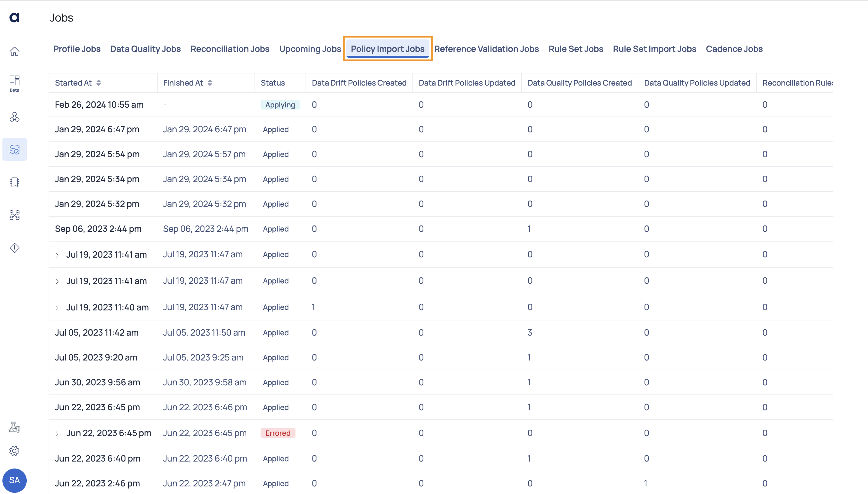Open Rule Set Import Jobs tab
The width and height of the screenshot is (868, 494).
[654, 49]
